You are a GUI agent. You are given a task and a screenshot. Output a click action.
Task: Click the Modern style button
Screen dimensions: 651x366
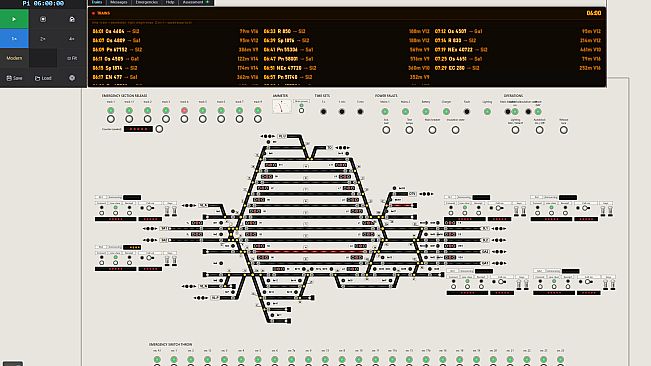point(14,58)
